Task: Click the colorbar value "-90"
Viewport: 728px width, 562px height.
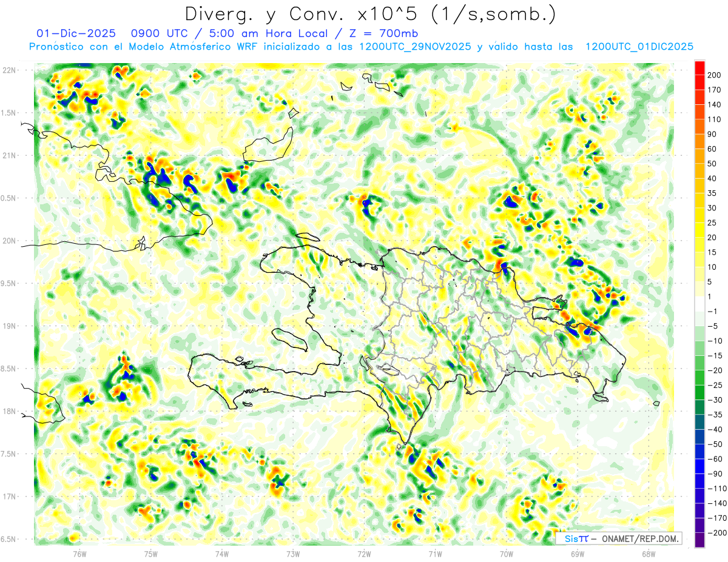Action: [715, 473]
